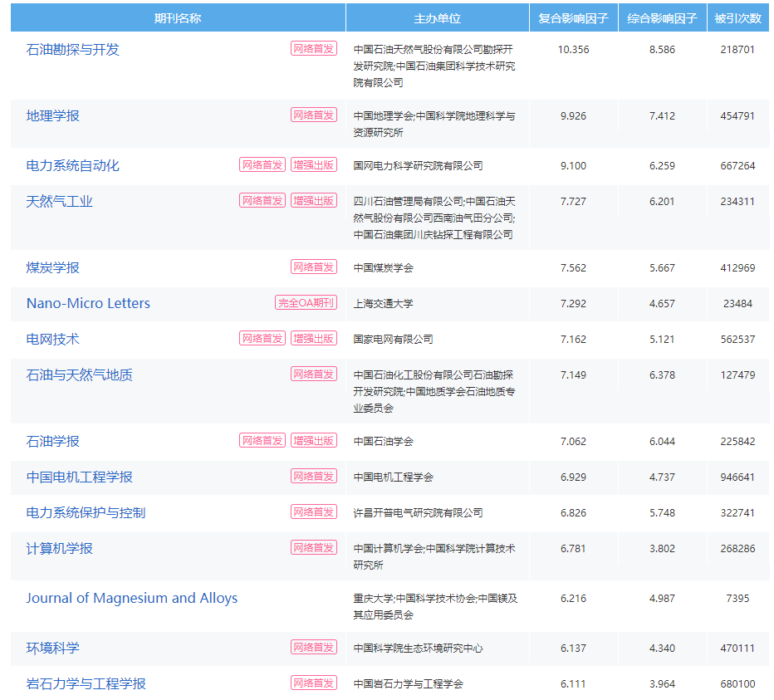Select citation count 7395

coord(737,599)
